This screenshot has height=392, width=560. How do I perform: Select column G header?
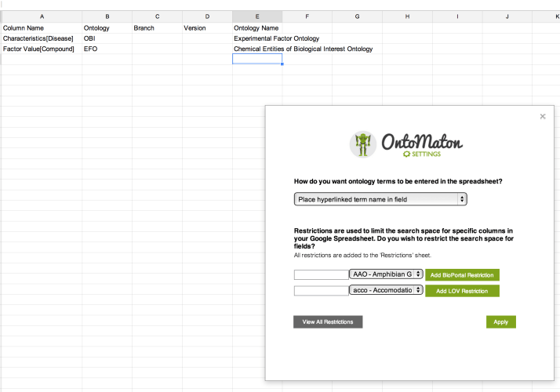click(x=357, y=16)
